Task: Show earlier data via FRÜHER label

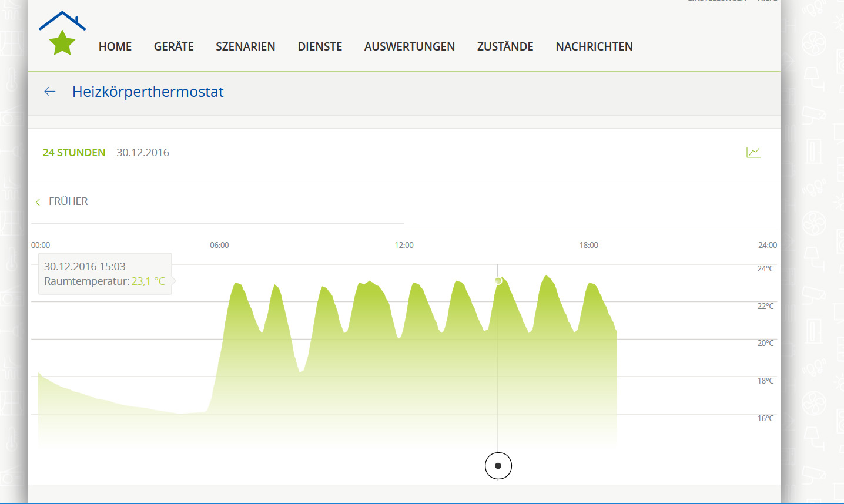Action: pos(68,201)
